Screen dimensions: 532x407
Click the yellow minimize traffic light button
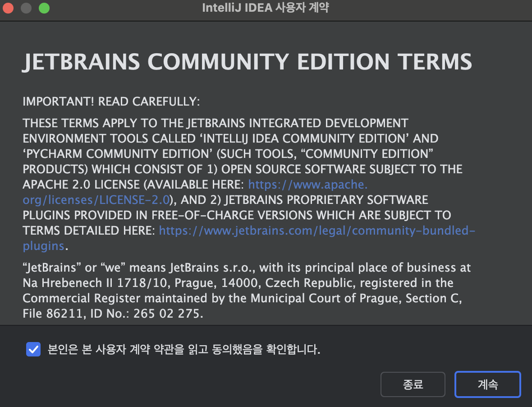coord(26,8)
